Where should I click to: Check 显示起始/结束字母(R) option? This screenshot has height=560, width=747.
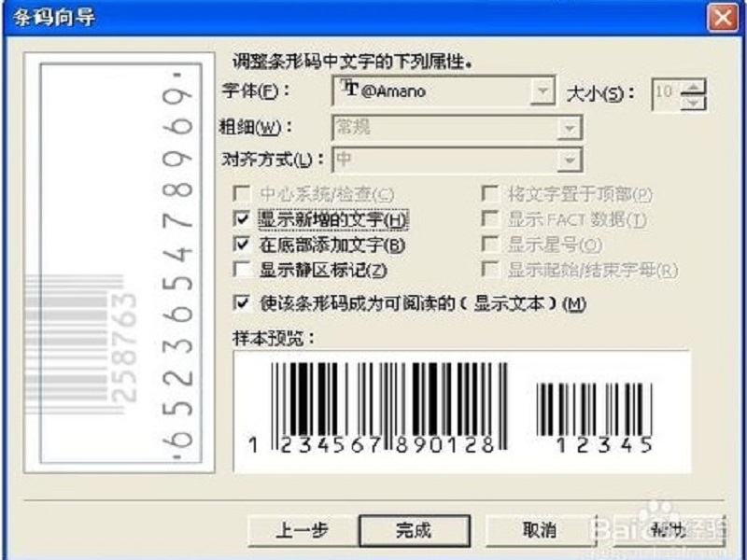[x=489, y=270]
